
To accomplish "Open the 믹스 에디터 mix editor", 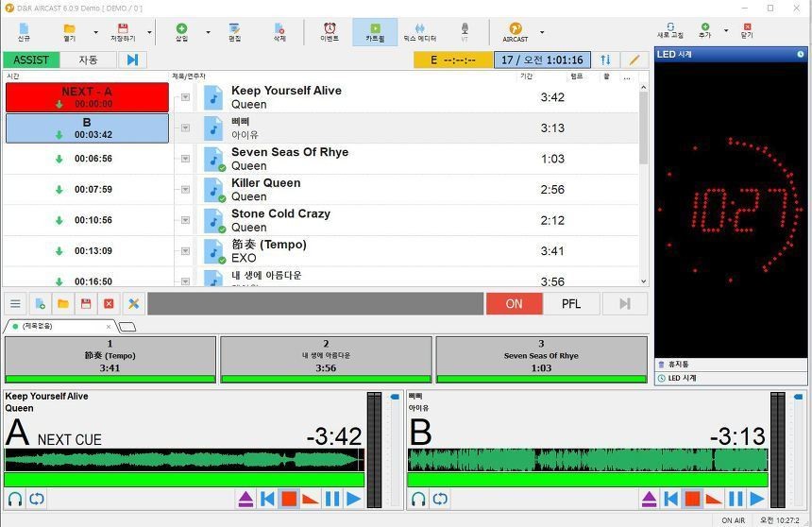I will click(419, 32).
